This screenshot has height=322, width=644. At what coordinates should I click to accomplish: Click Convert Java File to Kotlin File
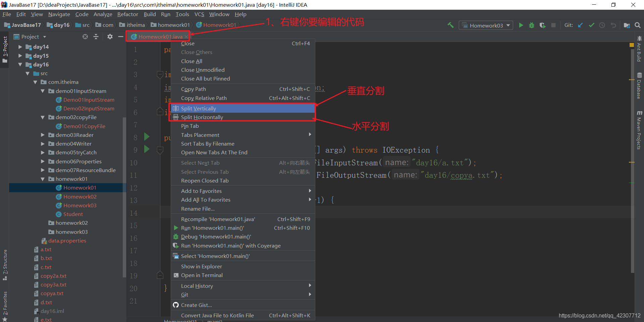[x=243, y=315]
